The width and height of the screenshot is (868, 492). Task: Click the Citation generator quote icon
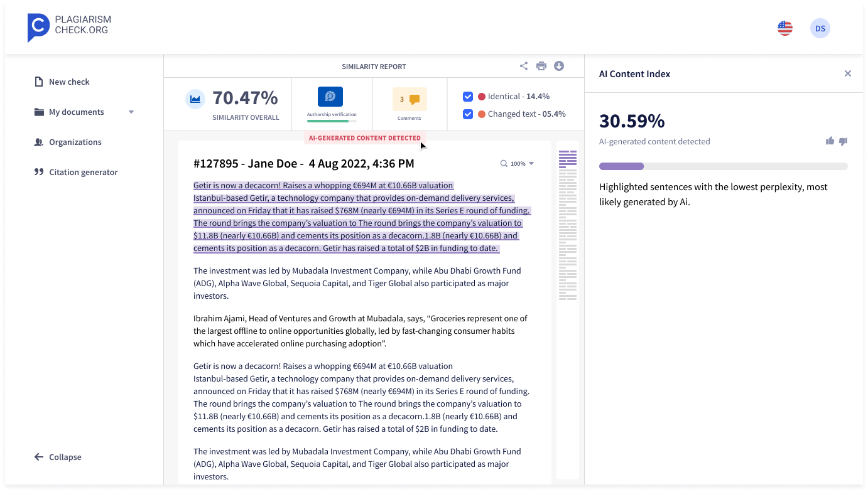point(39,172)
